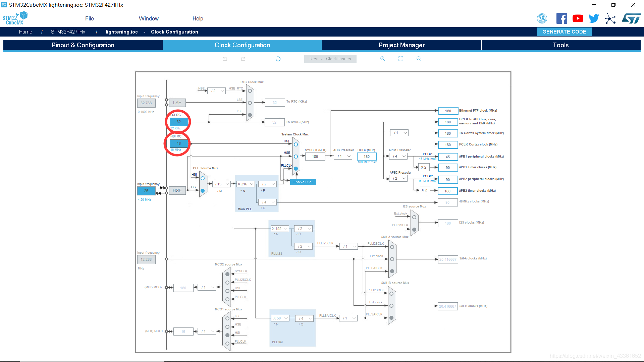Screen dimensions: 644x362
Task: Click the HSE input frequency field
Action: [x=146, y=191]
